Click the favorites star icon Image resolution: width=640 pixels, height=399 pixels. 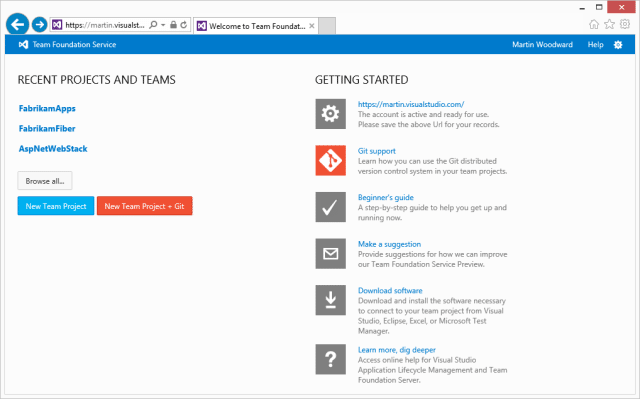tap(609, 24)
